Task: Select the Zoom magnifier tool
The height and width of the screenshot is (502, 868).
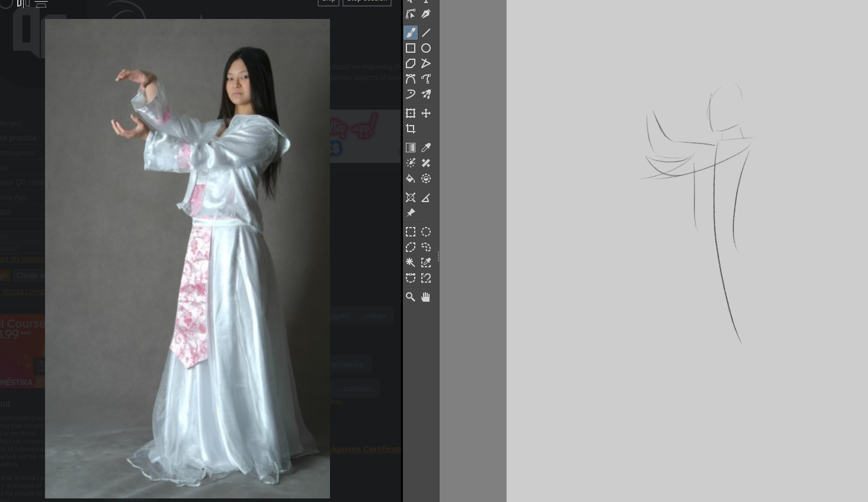Action: [x=411, y=297]
